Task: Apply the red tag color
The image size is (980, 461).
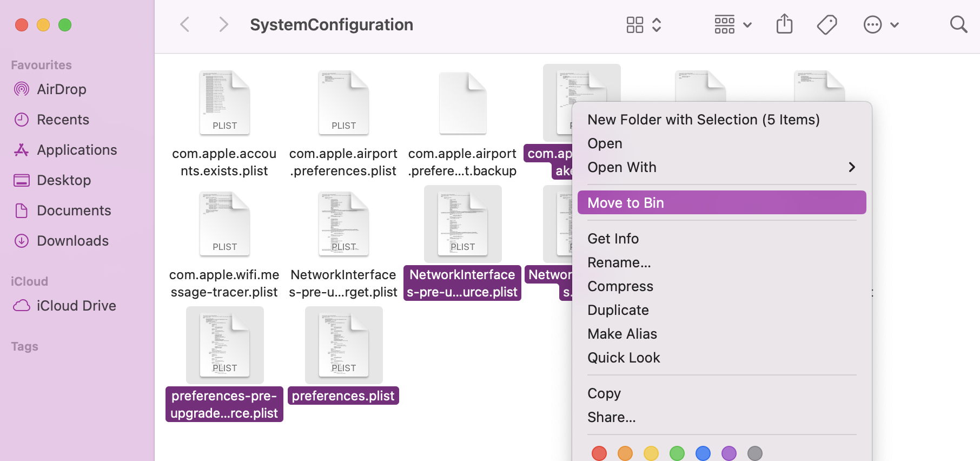Action: tap(599, 453)
